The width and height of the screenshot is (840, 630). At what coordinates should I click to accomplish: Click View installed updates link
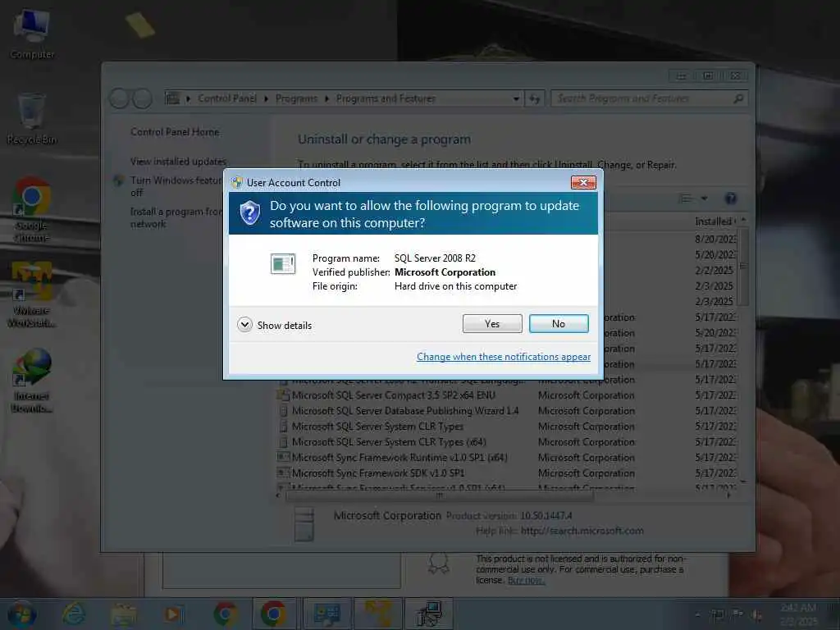178,162
